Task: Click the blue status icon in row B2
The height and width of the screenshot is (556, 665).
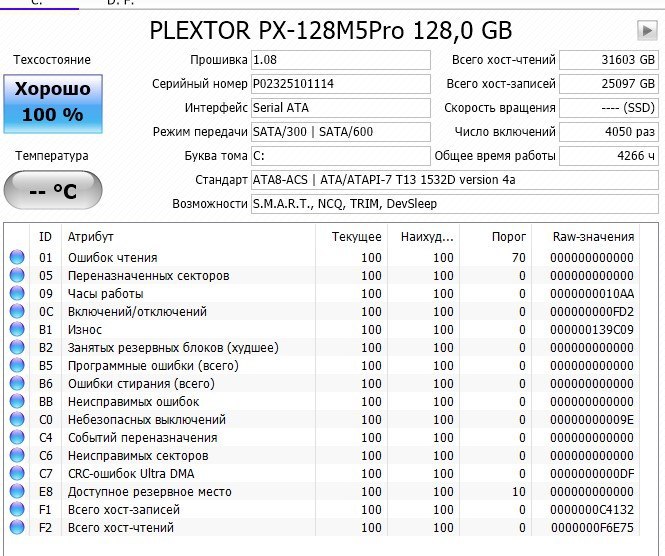Action: point(17,347)
